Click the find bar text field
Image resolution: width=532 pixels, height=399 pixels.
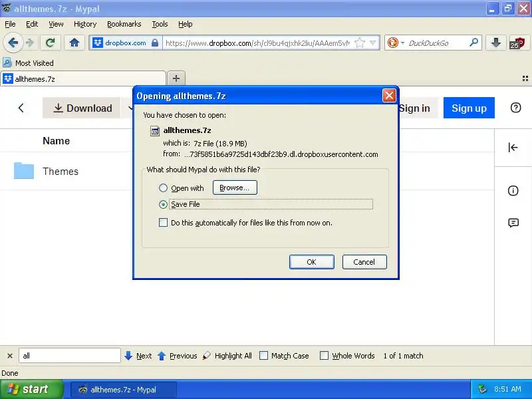coord(70,356)
